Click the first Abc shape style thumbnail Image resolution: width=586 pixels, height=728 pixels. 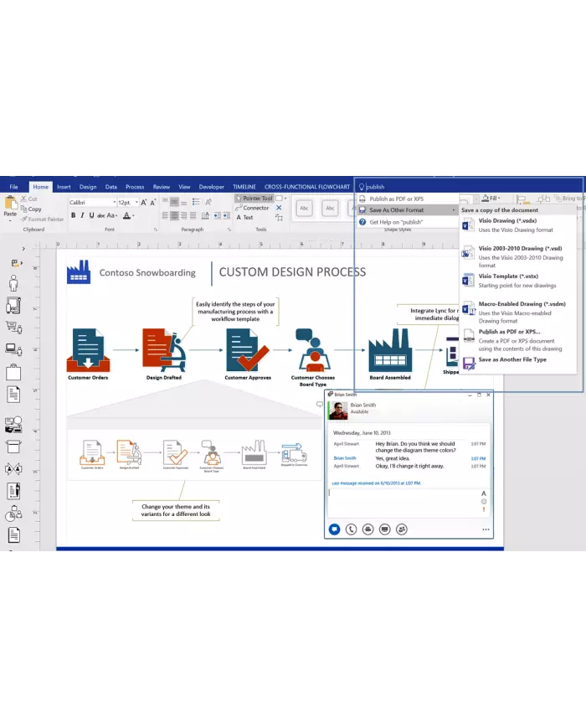[x=305, y=208]
